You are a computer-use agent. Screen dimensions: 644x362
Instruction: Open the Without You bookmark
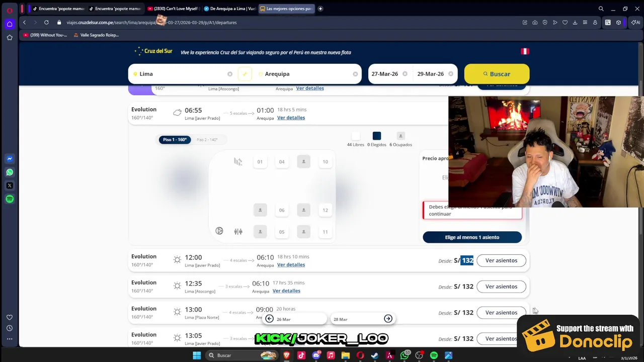45,35
